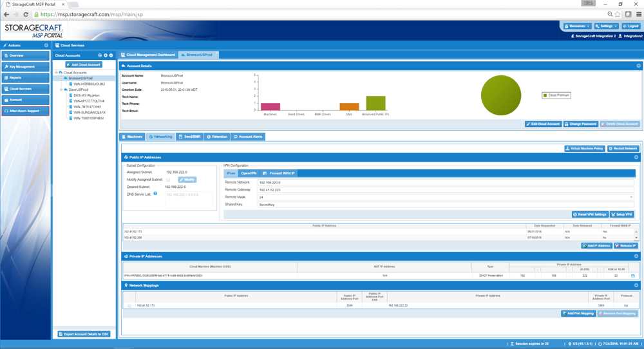Click the Setup VPN button
644x349 pixels.
pos(622,214)
